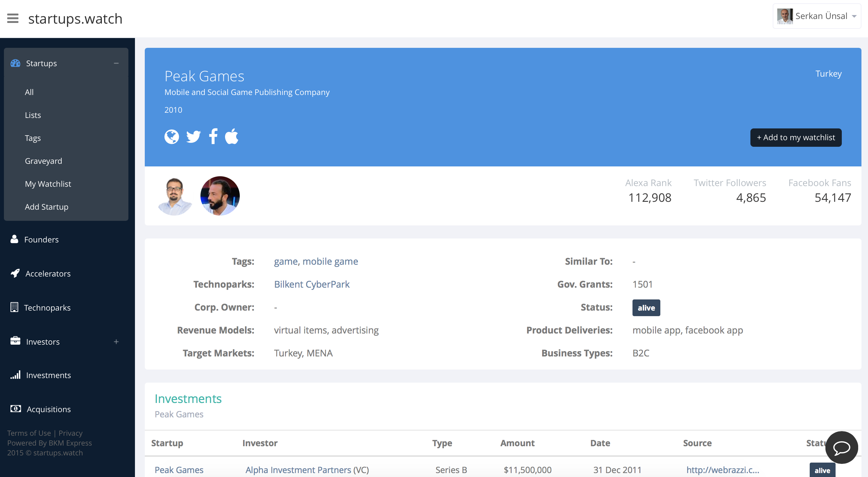This screenshot has width=868, height=477.
Task: Open Peak Games' Facebook page icon
Action: 213,137
